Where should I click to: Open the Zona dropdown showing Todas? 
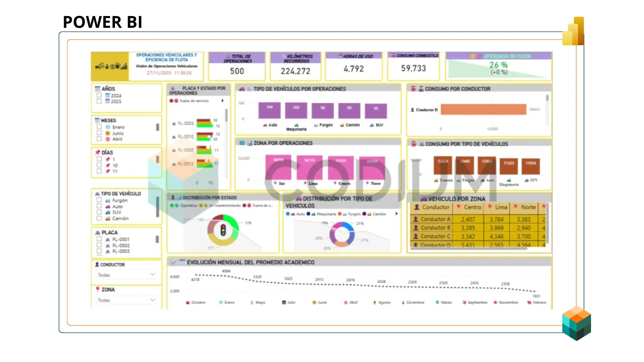(x=126, y=300)
